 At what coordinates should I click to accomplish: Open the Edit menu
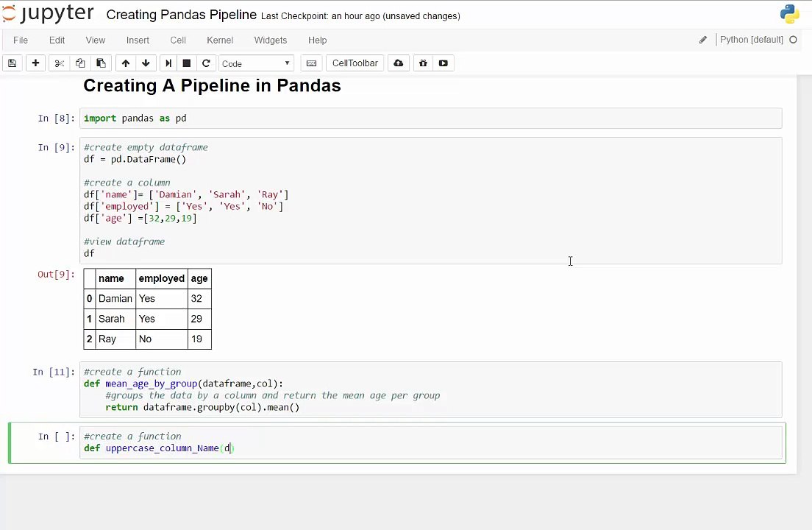tap(57, 40)
